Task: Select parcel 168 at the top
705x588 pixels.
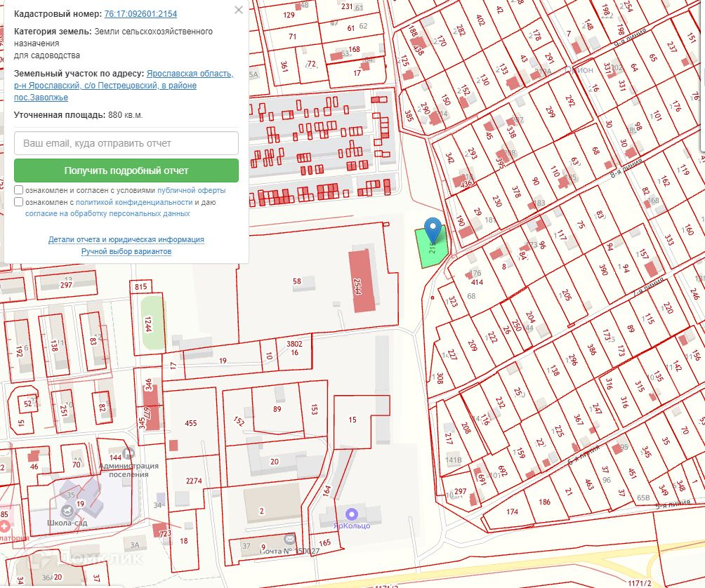Action: pos(355,49)
